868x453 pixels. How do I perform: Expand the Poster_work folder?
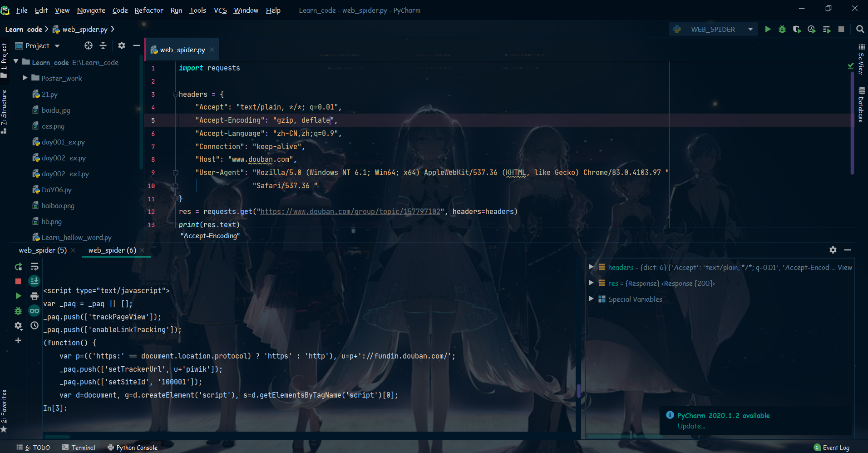[25, 78]
